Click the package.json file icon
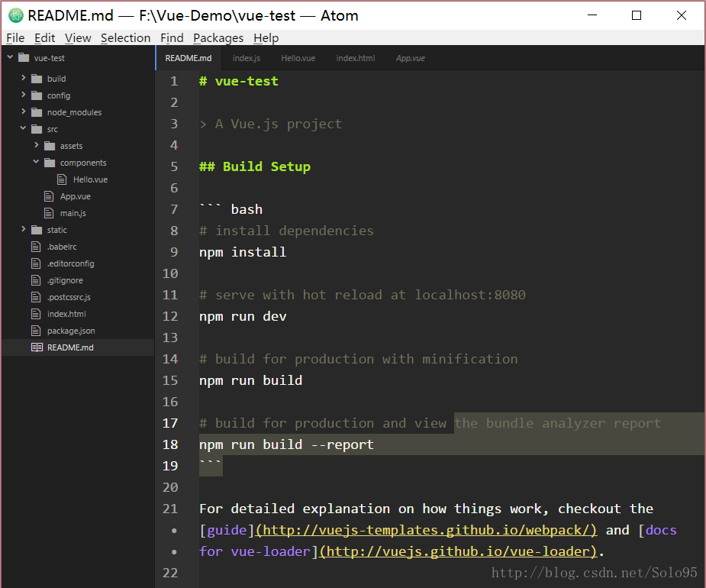Image resolution: width=706 pixels, height=588 pixels. 36,331
